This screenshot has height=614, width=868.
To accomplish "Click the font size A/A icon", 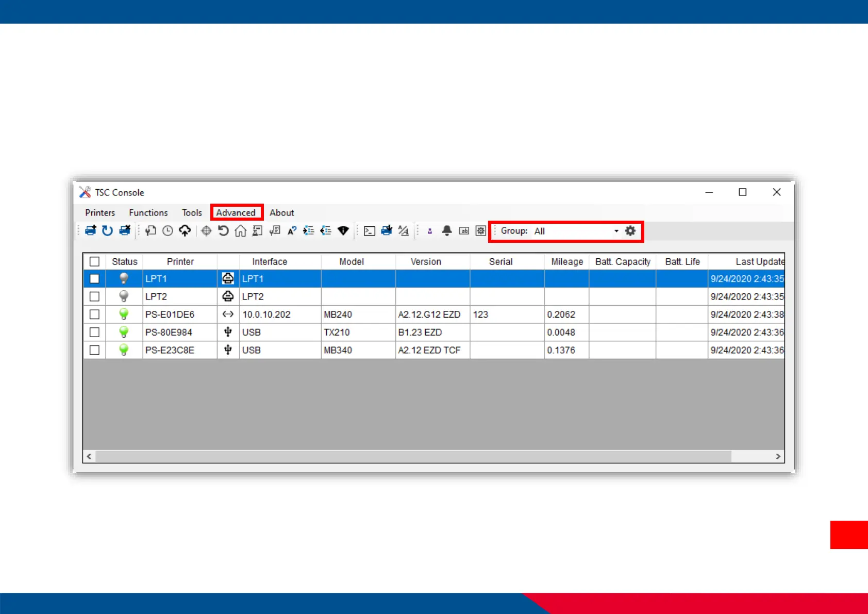I will [404, 230].
